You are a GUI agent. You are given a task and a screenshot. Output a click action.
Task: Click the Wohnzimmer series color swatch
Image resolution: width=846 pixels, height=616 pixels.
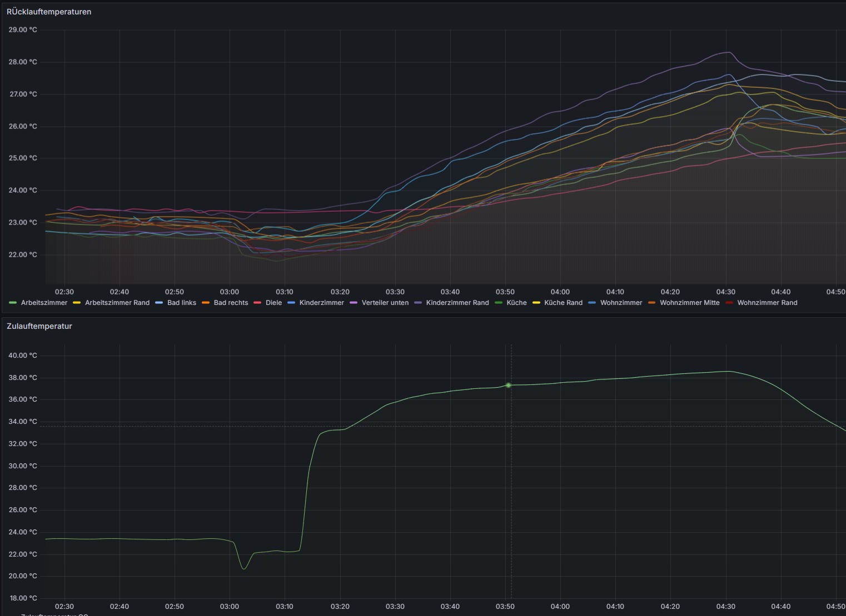[x=592, y=303]
